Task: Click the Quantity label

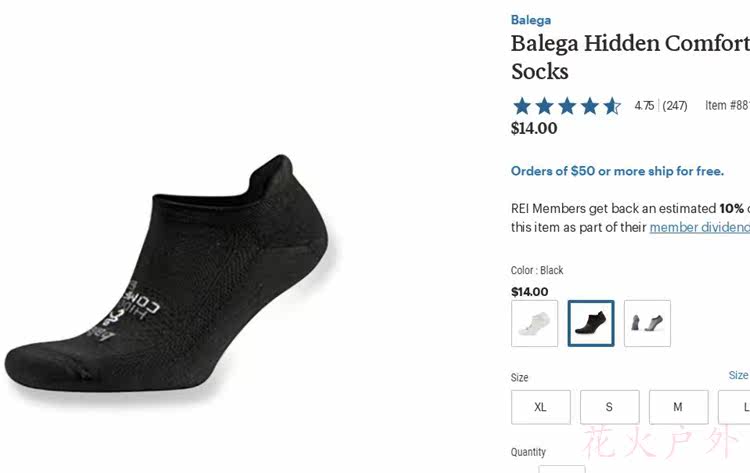Action: (x=528, y=452)
